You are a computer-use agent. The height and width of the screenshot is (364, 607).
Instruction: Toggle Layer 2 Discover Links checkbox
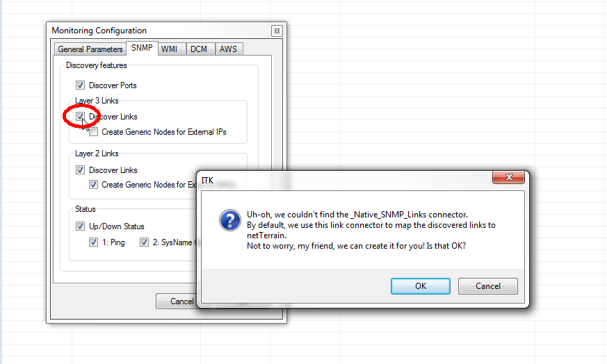coord(80,169)
